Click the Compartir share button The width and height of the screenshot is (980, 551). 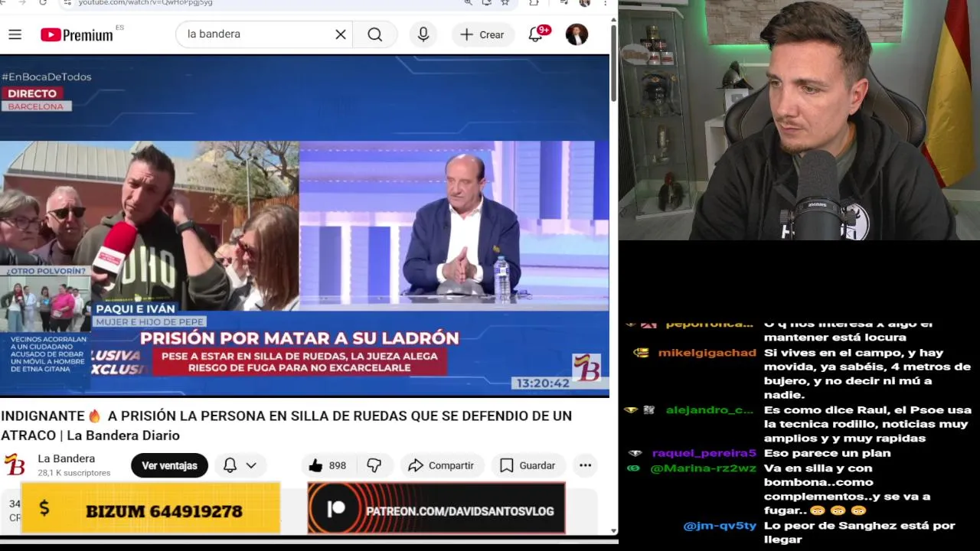[441, 465]
